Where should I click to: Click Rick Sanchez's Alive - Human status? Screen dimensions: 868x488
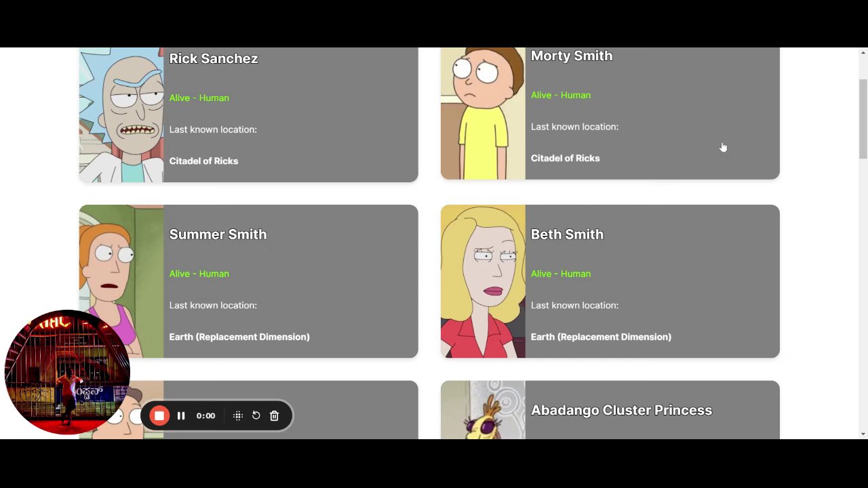tap(199, 98)
